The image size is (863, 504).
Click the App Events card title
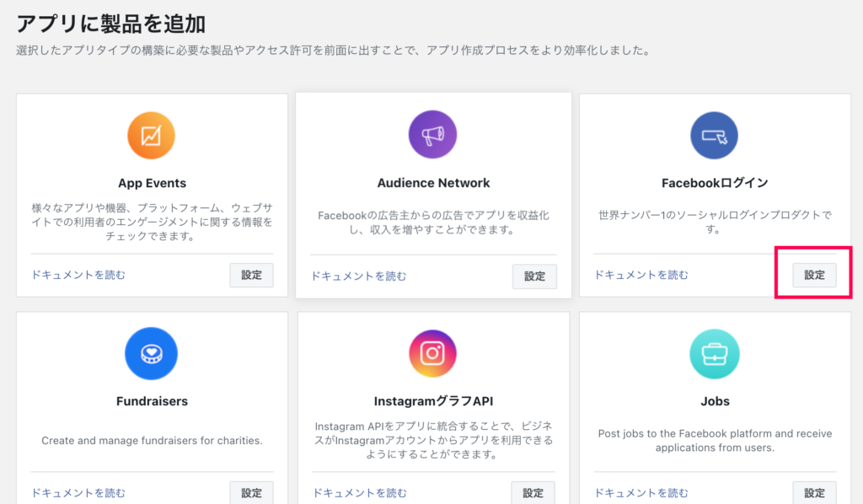click(152, 183)
